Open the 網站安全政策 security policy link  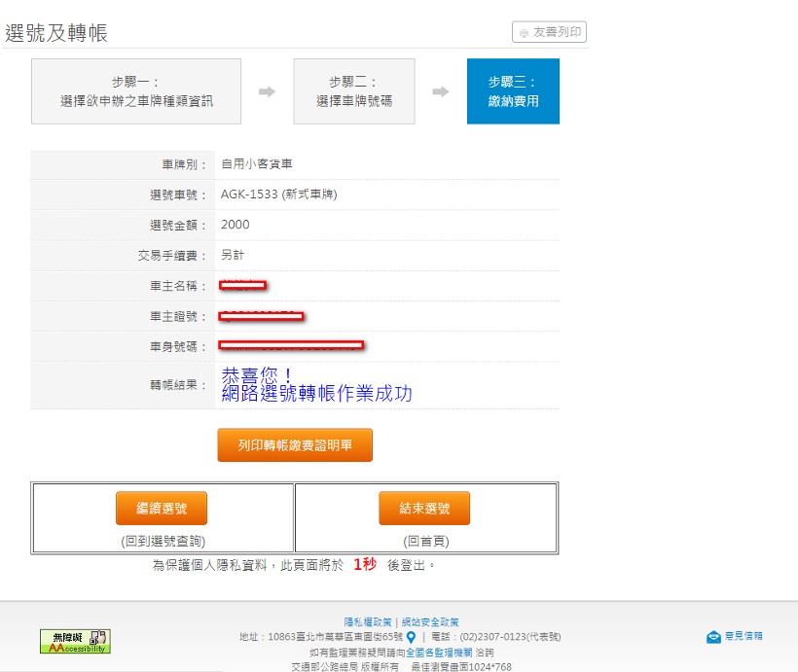coord(429,621)
